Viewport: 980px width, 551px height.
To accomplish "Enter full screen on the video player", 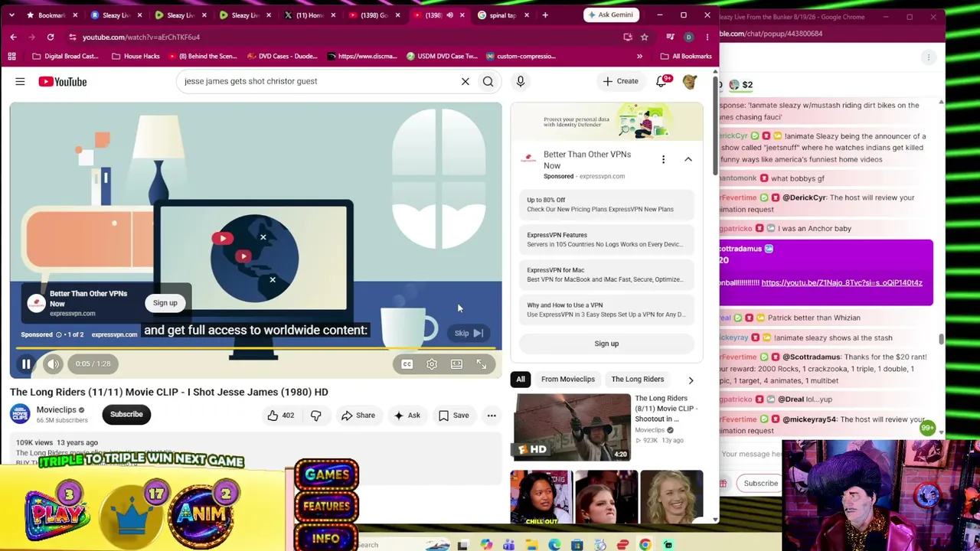I will (x=482, y=364).
